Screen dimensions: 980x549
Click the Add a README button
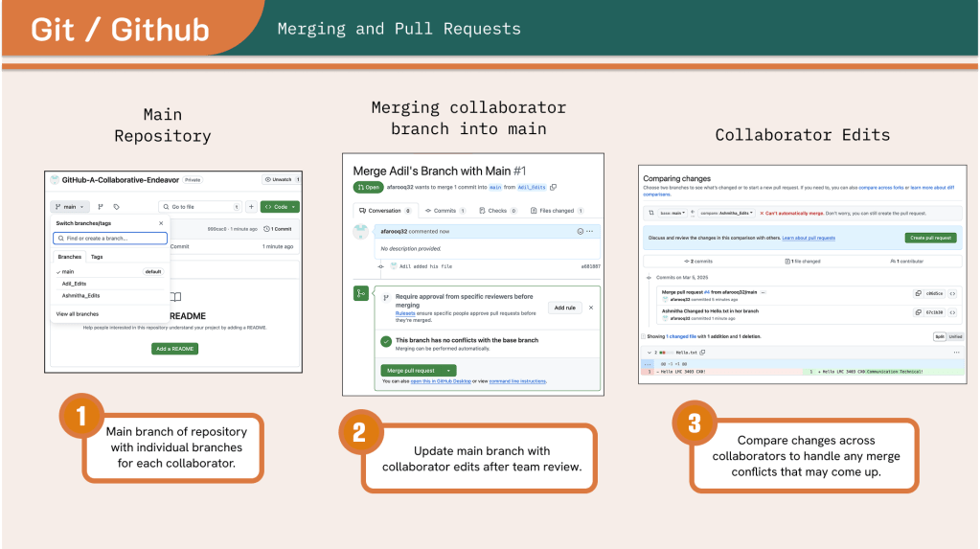click(x=175, y=349)
